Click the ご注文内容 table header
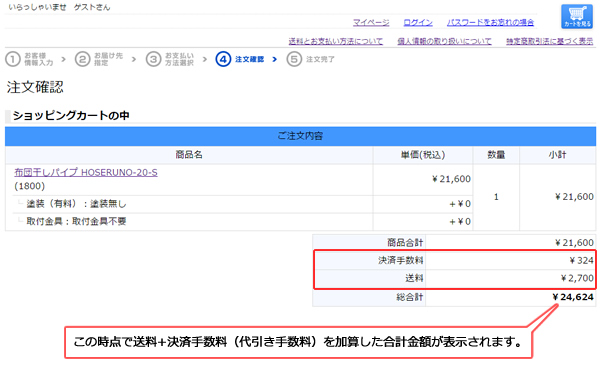Screen dimensions: 600x375 click(x=300, y=136)
